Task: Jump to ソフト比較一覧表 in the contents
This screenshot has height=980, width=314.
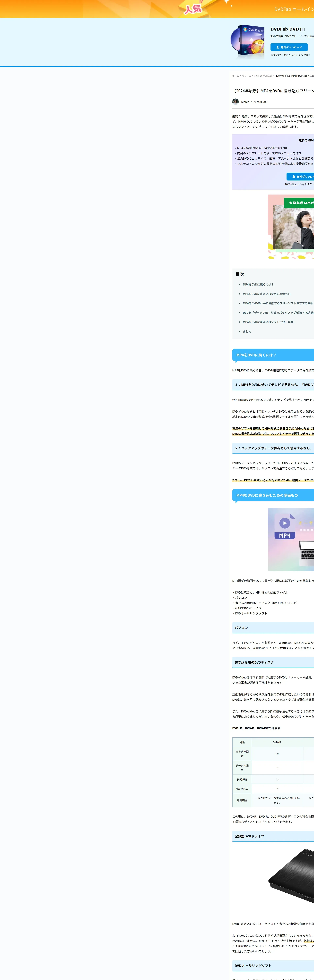Action: [x=268, y=322]
